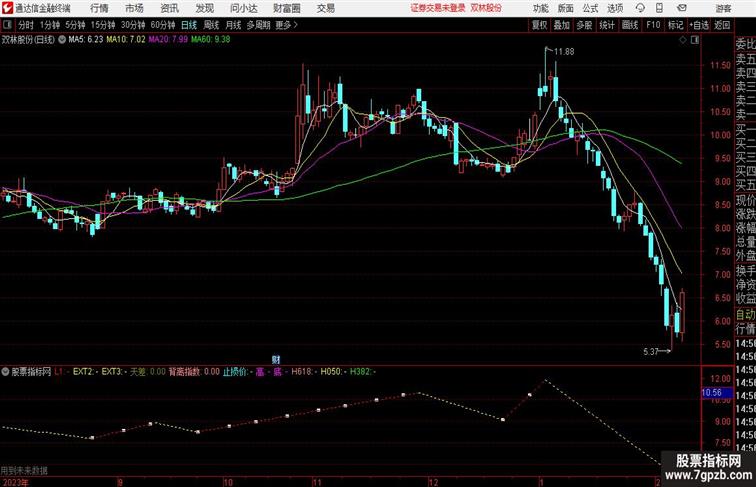
Task: Open the 交易 menu
Action: pos(326,8)
